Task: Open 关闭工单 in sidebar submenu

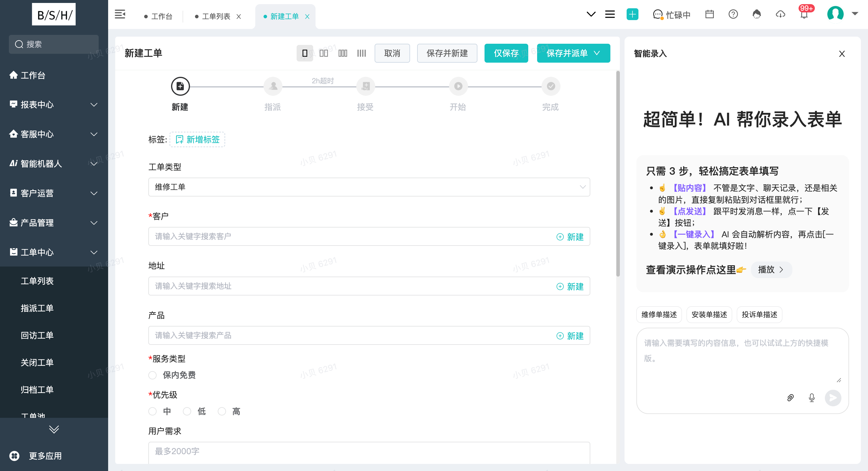Action: (x=37, y=363)
